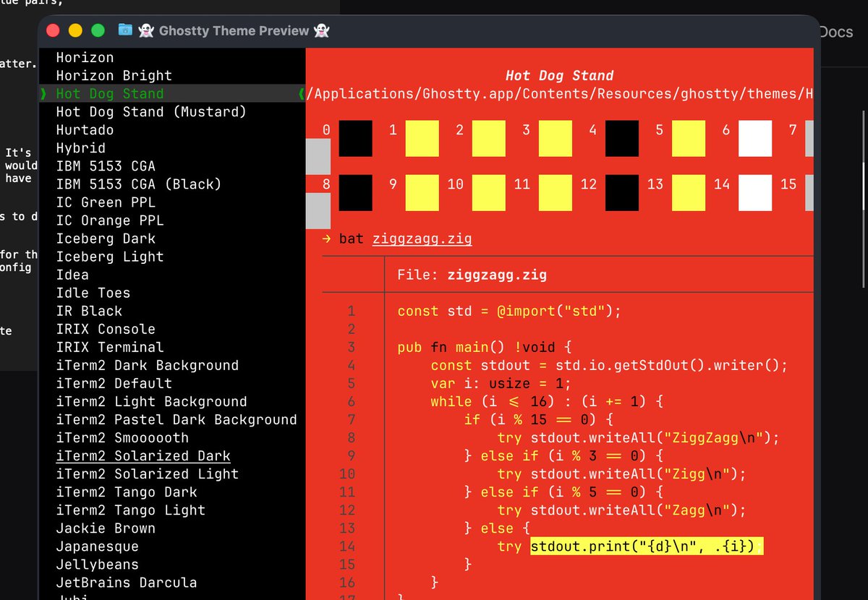Select the underlined iTerm2 Solarized Dark theme

tap(143, 455)
